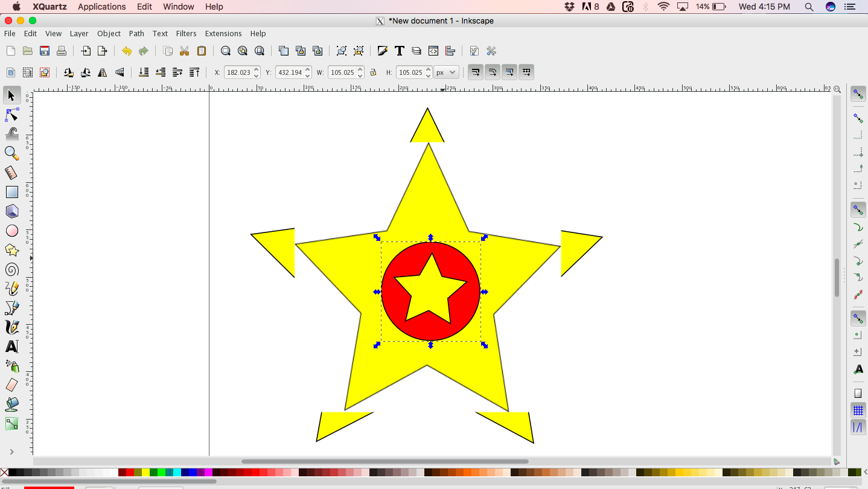The image size is (868, 489).
Task: Select the Bezier pen tool
Action: pyautogui.click(x=11, y=308)
